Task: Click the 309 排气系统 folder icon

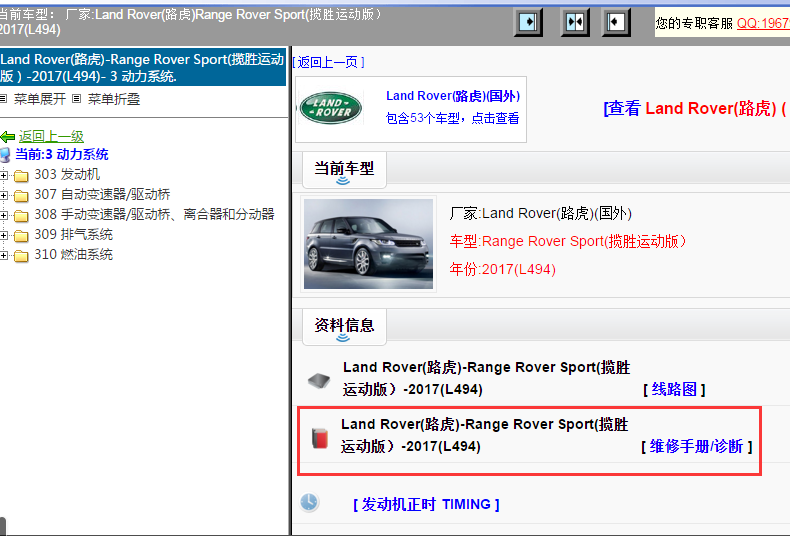Action: 21,236
